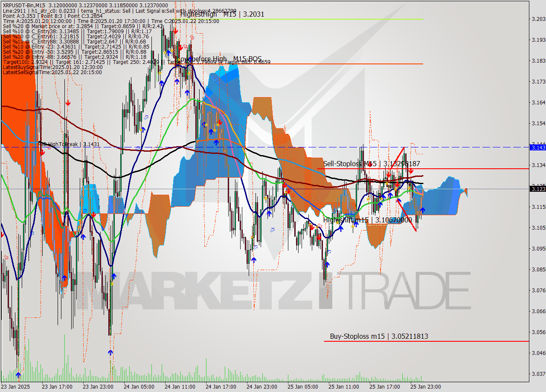Screen dimensions: 546x392
Task: Click the 'Sell %10 @ C_Entry88: 3.30888' line
Action: point(74,41)
